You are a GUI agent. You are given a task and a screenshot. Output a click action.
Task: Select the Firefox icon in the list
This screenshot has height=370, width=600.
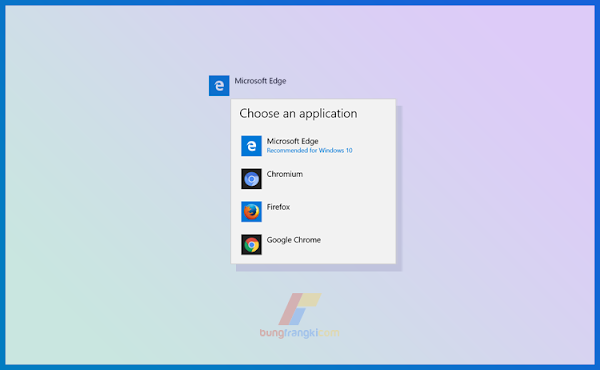(x=251, y=212)
